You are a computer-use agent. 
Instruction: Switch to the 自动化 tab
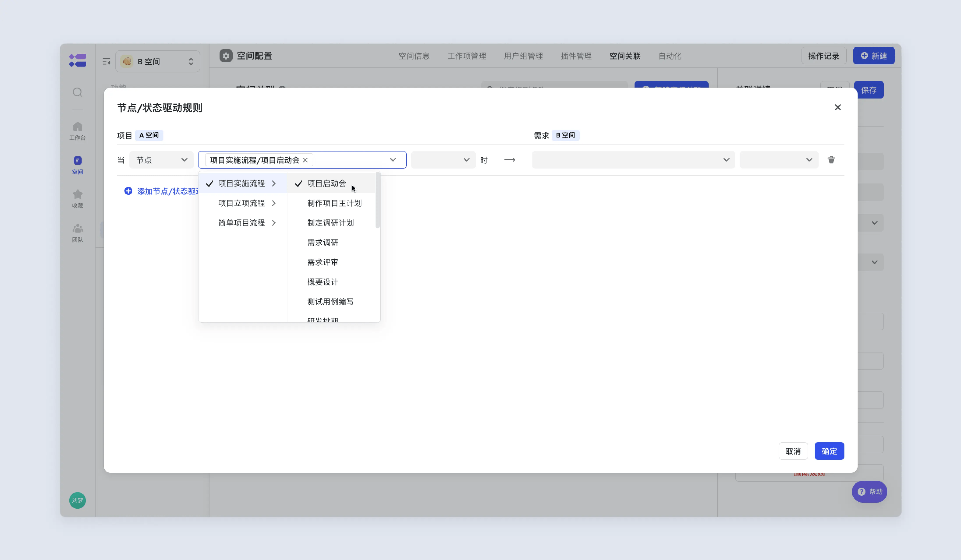point(670,56)
